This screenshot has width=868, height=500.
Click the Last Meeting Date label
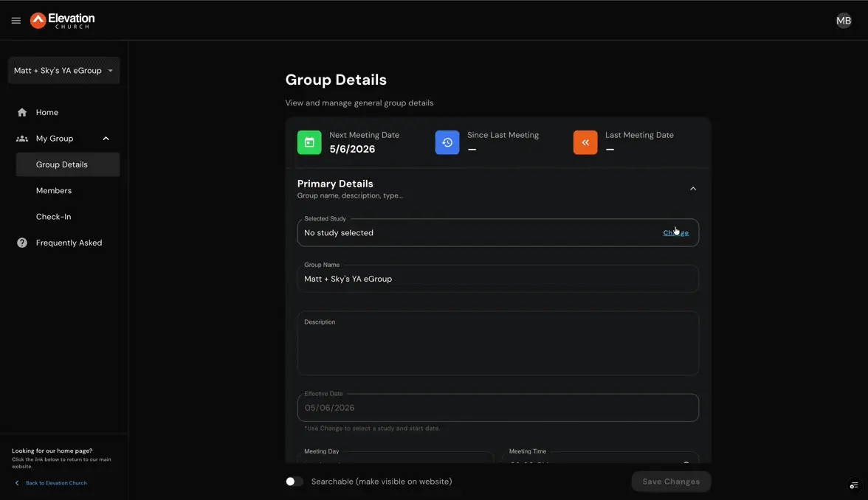coord(639,135)
